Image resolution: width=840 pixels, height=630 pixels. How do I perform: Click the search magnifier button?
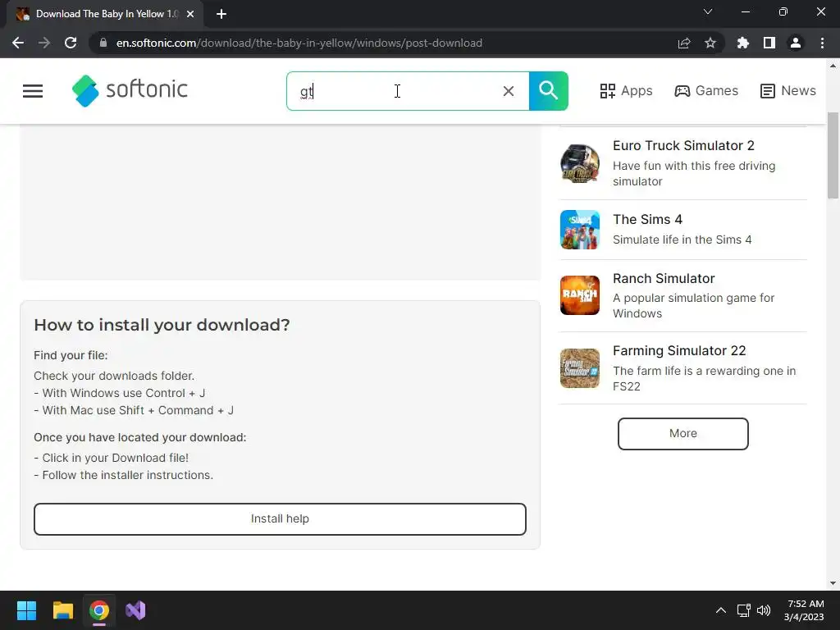(548, 91)
